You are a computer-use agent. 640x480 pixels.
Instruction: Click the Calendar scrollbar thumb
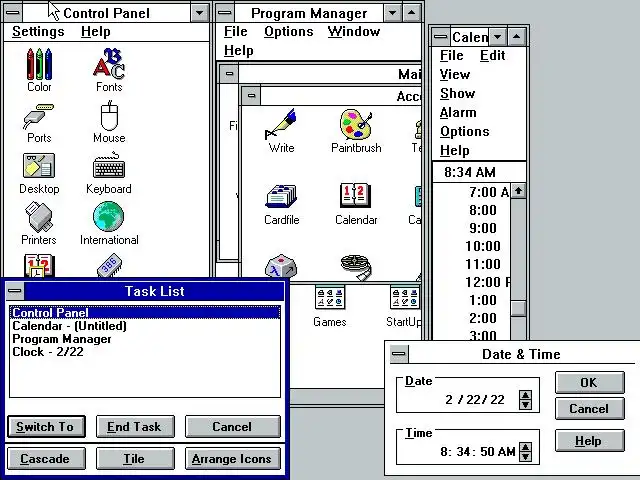518,308
